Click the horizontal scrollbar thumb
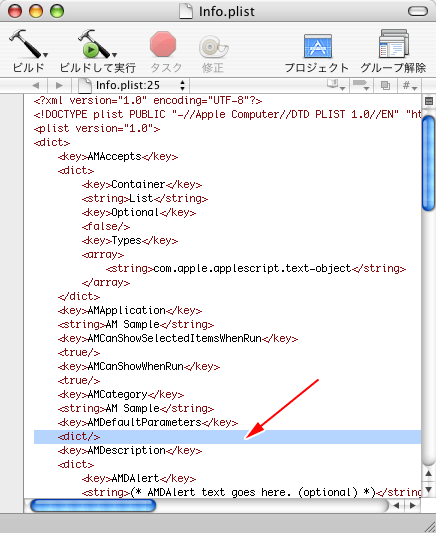Image resolution: width=436 pixels, height=533 pixels. (x=93, y=505)
